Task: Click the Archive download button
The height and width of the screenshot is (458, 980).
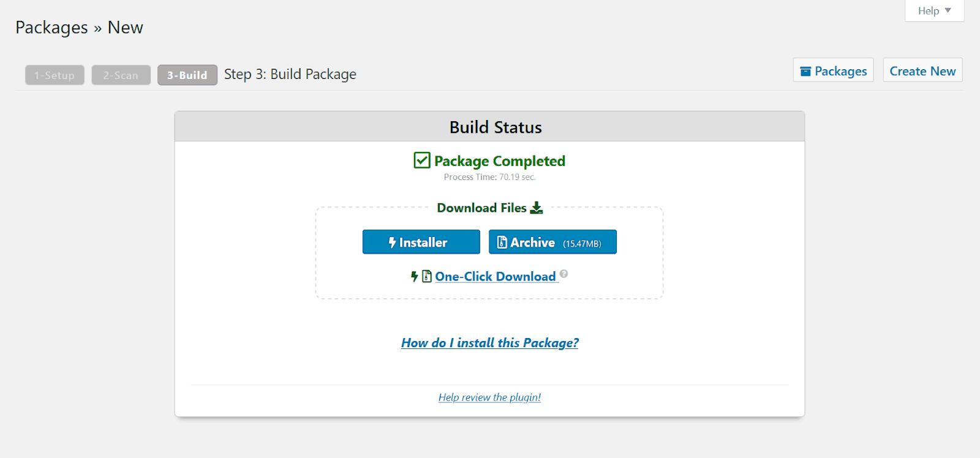Action: point(552,242)
